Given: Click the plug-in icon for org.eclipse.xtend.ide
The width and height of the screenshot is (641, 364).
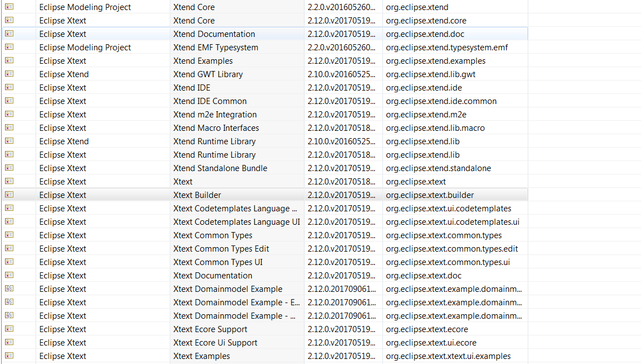Looking at the screenshot, I should coord(9,87).
